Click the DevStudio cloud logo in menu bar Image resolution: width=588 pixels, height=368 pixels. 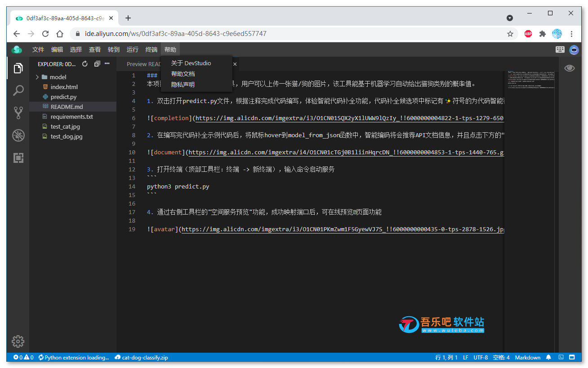click(x=17, y=49)
